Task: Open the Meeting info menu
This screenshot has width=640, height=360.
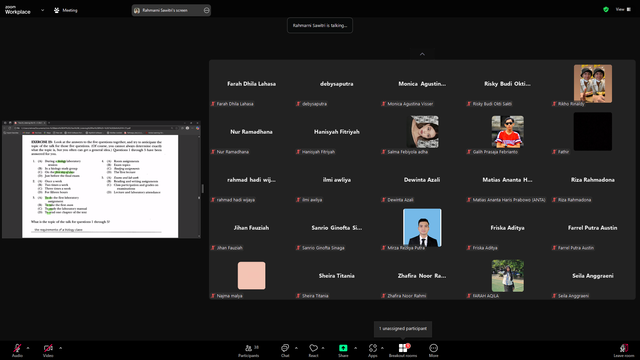Action: coord(66,10)
